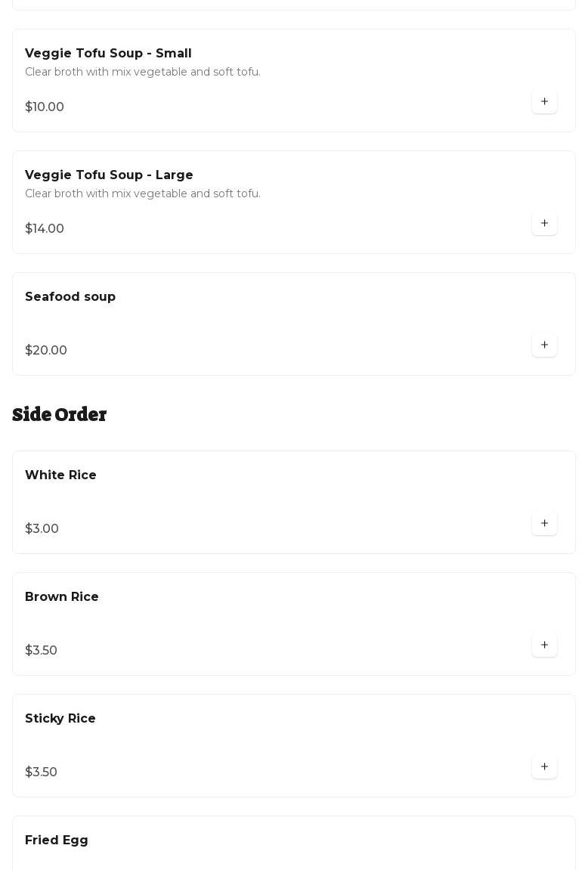This screenshot has width=588, height=870.
Task: Click the $20.00 Seafood soup price
Action: click(x=46, y=351)
